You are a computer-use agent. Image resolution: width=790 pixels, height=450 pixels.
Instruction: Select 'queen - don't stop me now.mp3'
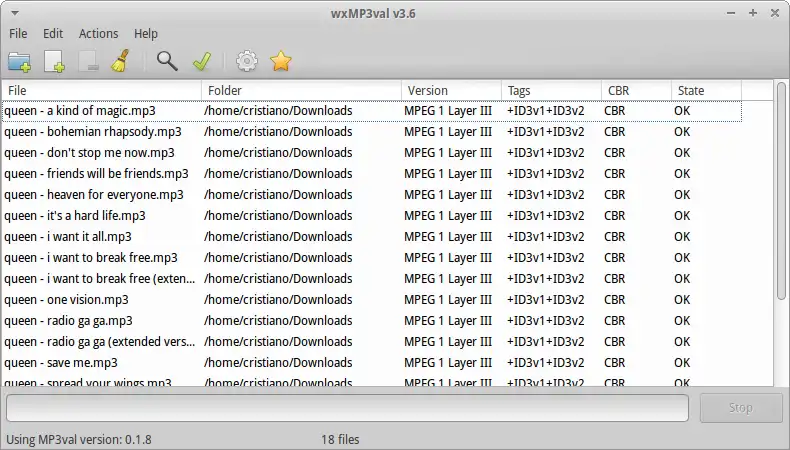pos(89,153)
